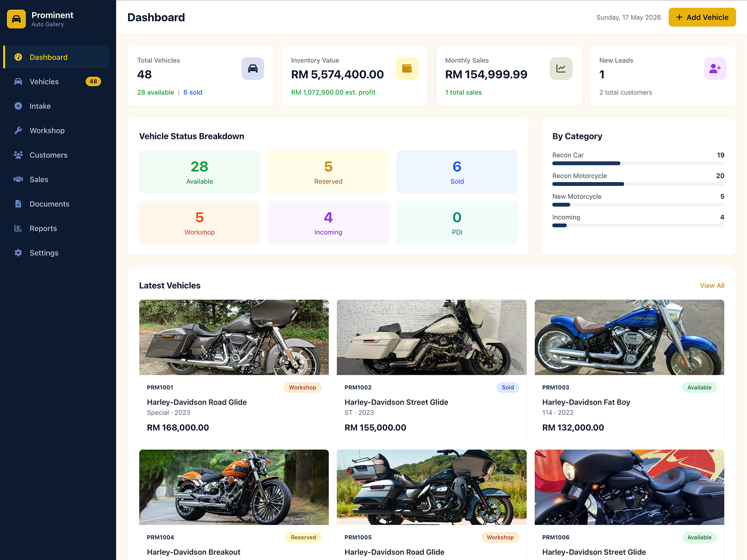Click the add-user icon on New Leads card
The height and width of the screenshot is (560, 747).
tap(715, 68)
